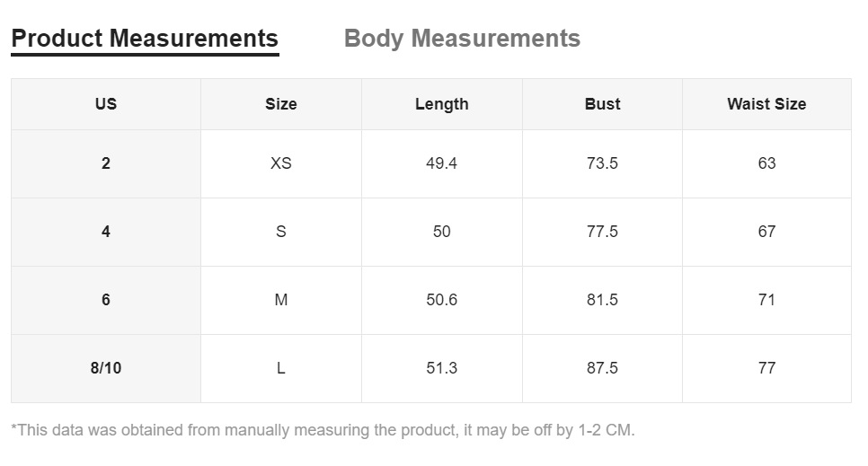Click the 77 waist size value

click(766, 368)
